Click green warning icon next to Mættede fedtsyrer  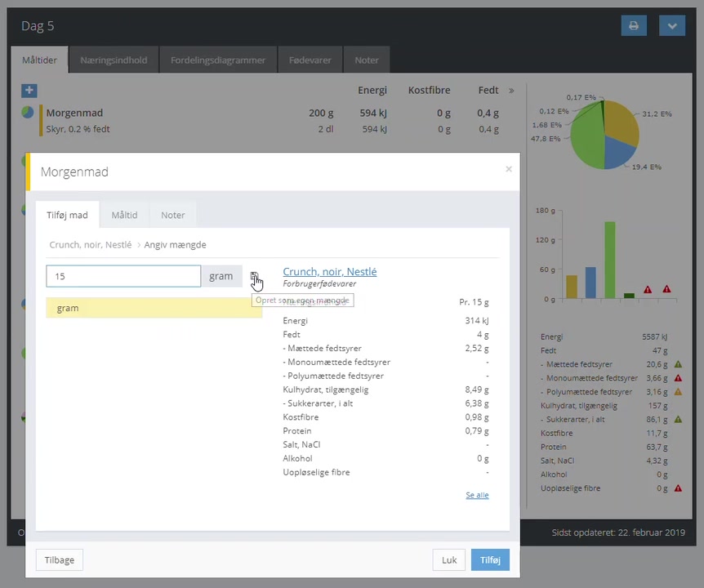click(678, 364)
